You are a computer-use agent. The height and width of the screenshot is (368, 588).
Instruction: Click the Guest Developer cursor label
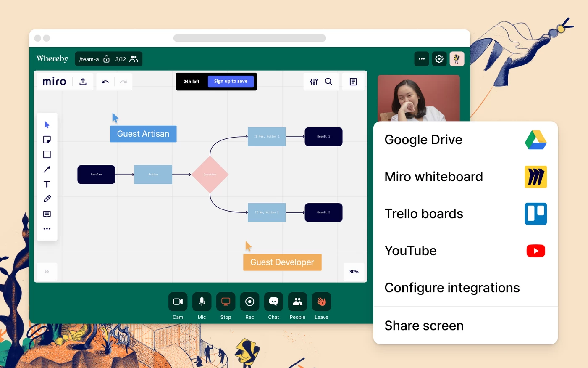[282, 262]
